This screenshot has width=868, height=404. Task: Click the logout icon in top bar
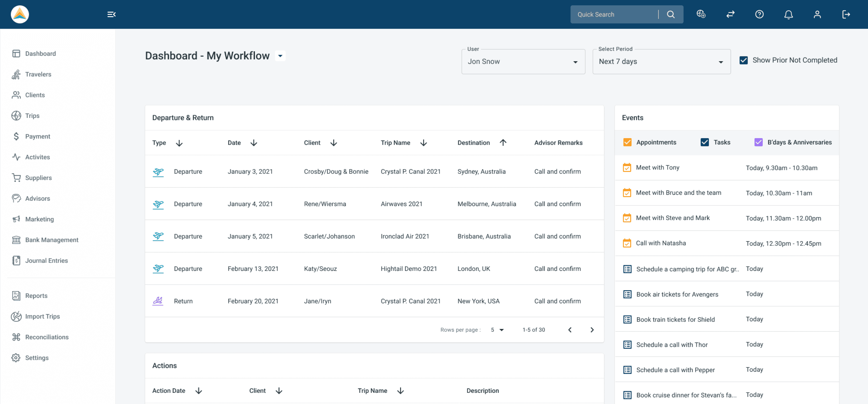coord(846,14)
